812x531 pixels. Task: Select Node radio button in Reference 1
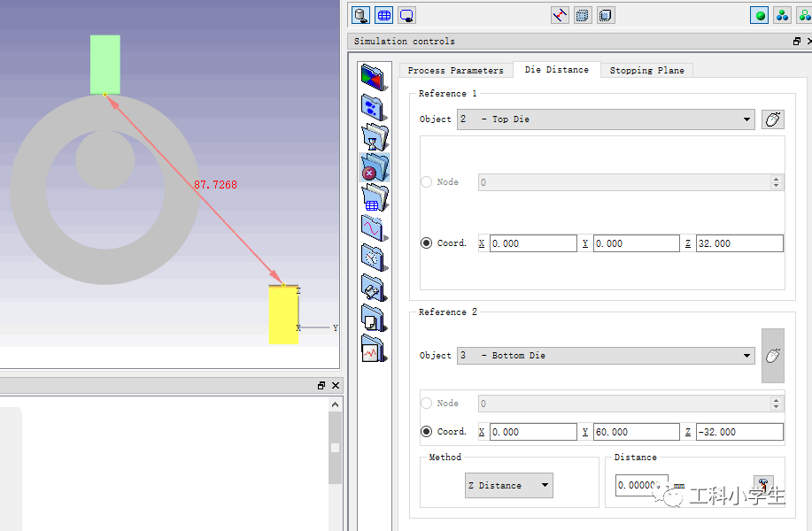pyautogui.click(x=426, y=182)
